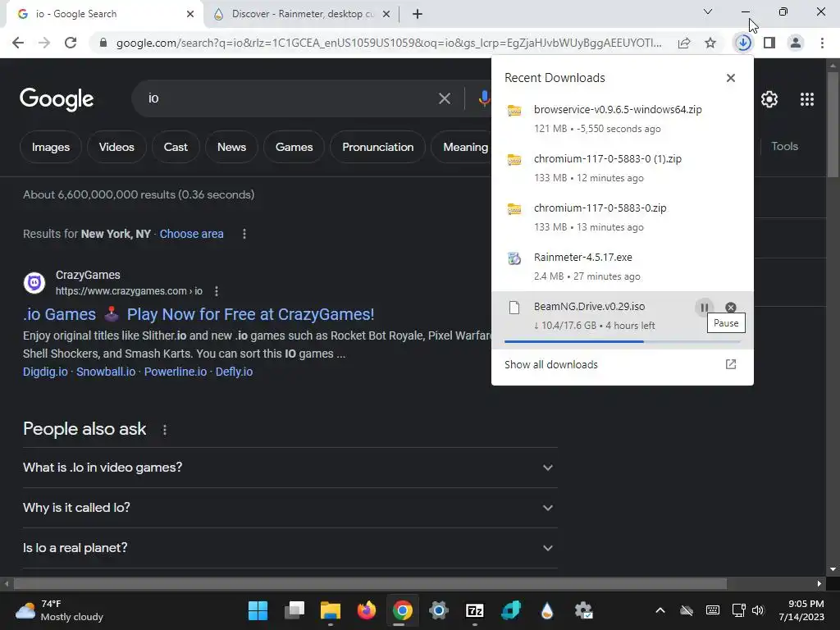
Task: Open Windows Start menu
Action: pyautogui.click(x=258, y=610)
